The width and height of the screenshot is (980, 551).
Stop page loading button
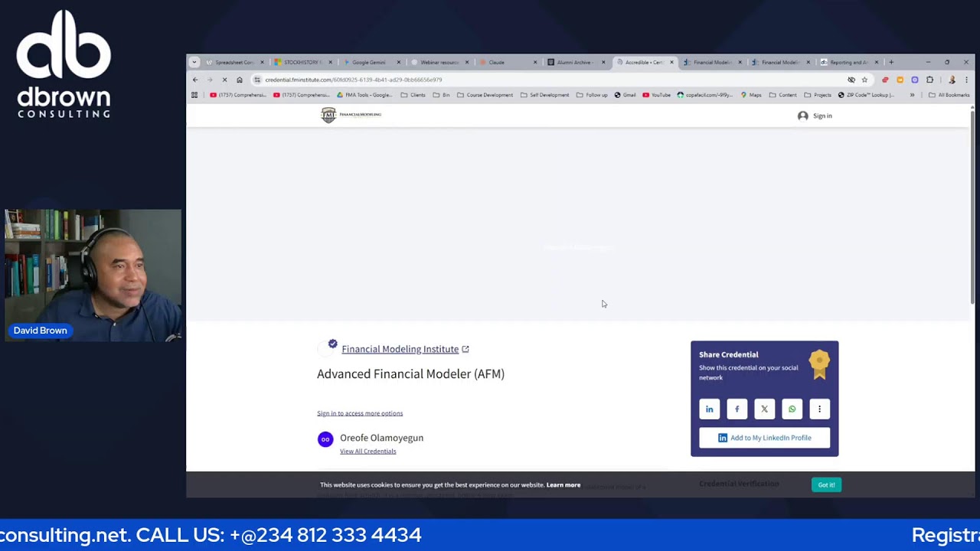224,80
